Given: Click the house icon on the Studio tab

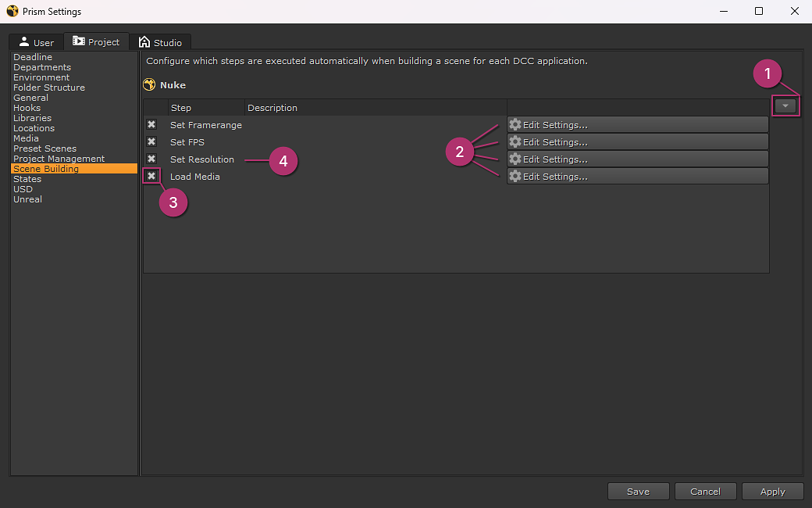Looking at the screenshot, I should tap(144, 41).
